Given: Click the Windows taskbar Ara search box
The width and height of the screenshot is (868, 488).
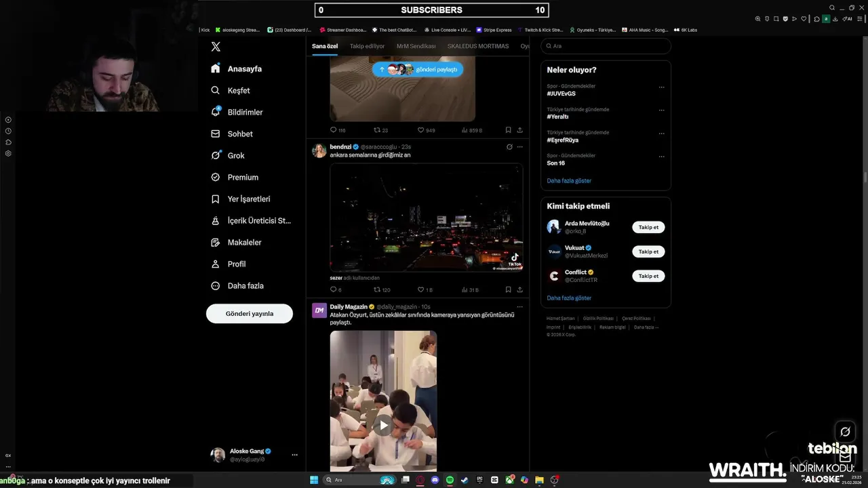Looking at the screenshot, I should click(359, 480).
